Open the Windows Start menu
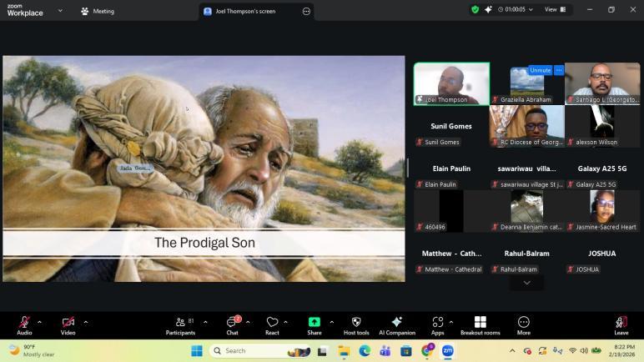Viewport: 644px width, 362px height. click(x=197, y=351)
